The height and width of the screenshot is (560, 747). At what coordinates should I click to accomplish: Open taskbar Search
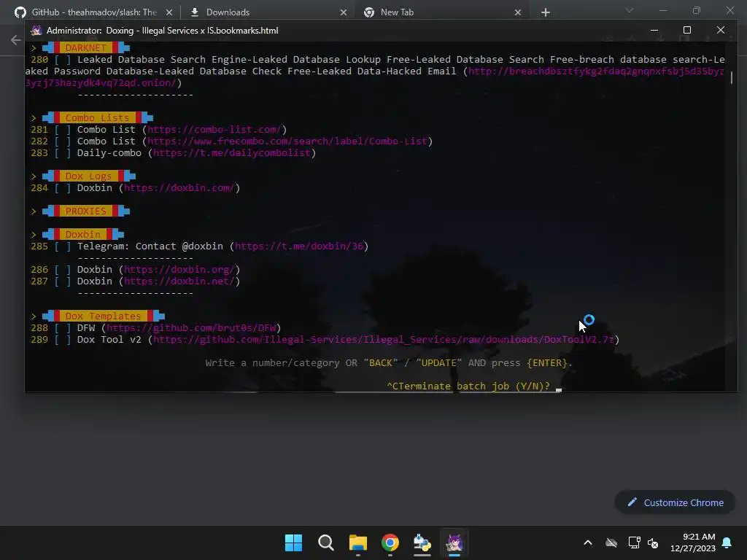point(326,542)
